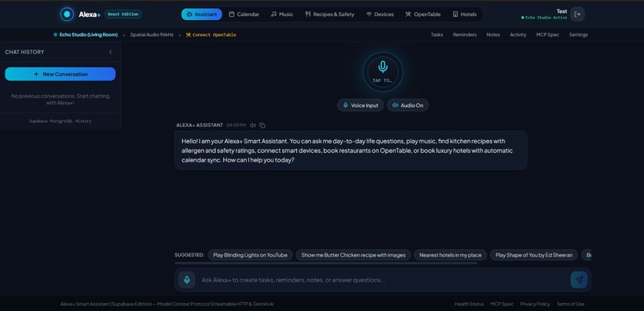Click the 09:09 PM message timestamp

point(236,126)
